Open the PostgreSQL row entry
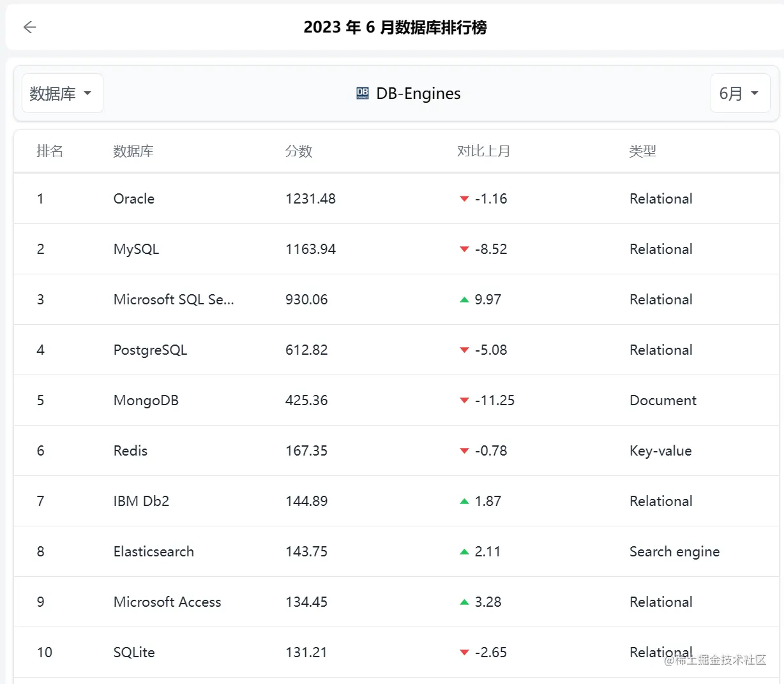The height and width of the screenshot is (684, 784). click(150, 350)
